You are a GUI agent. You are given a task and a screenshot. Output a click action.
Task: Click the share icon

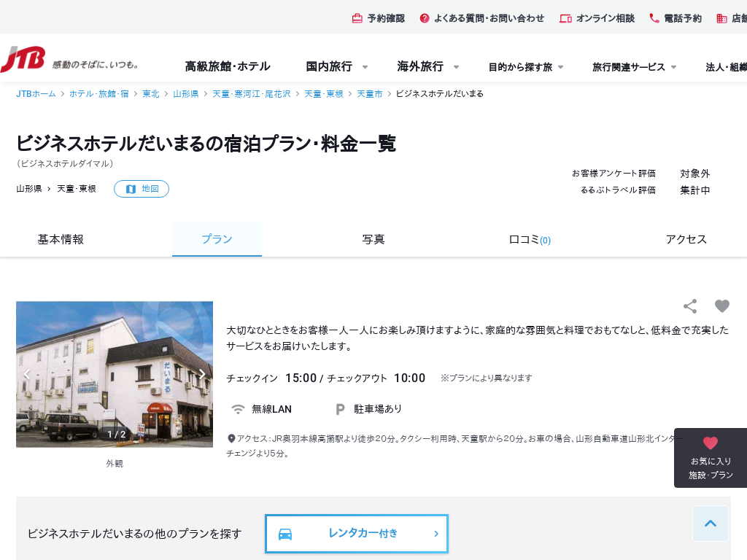pos(690,306)
